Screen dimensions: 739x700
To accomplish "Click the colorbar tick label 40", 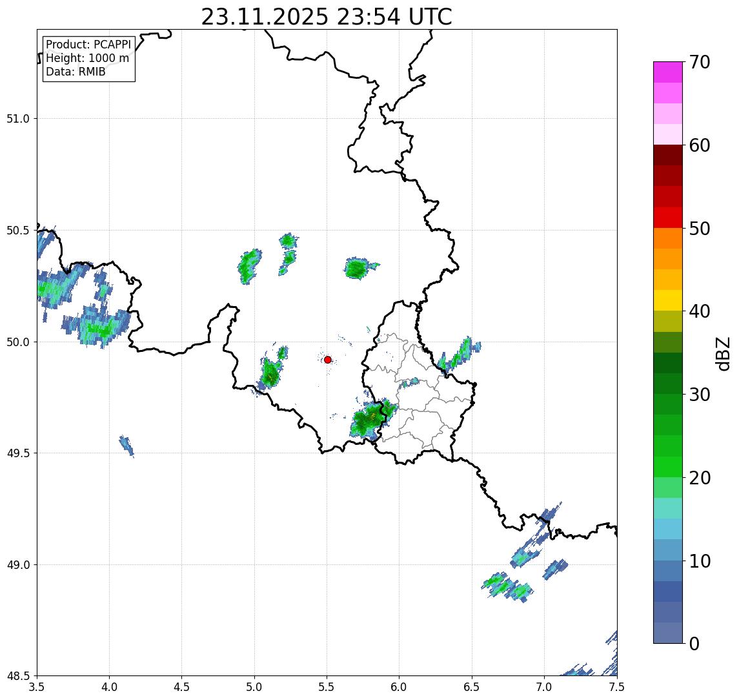I will (x=700, y=311).
